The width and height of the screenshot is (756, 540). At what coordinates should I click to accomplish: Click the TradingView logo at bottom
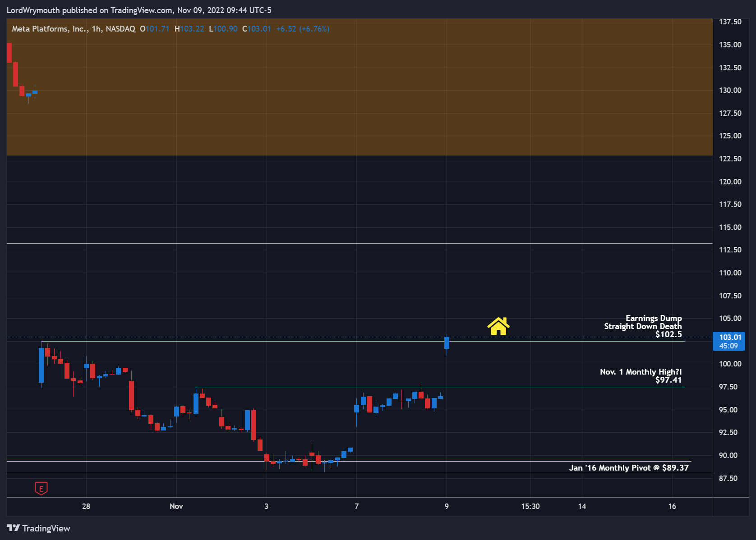38,528
